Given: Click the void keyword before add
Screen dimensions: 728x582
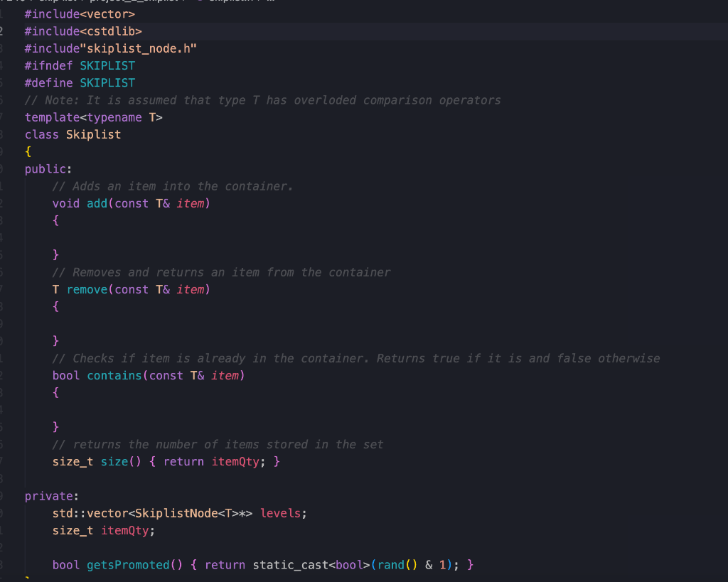Looking at the screenshot, I should 66,203.
